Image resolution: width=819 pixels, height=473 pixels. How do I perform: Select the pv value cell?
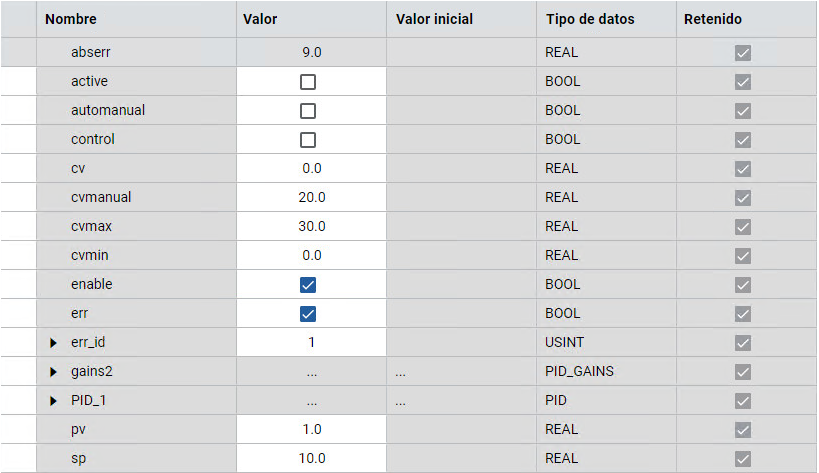(311, 430)
